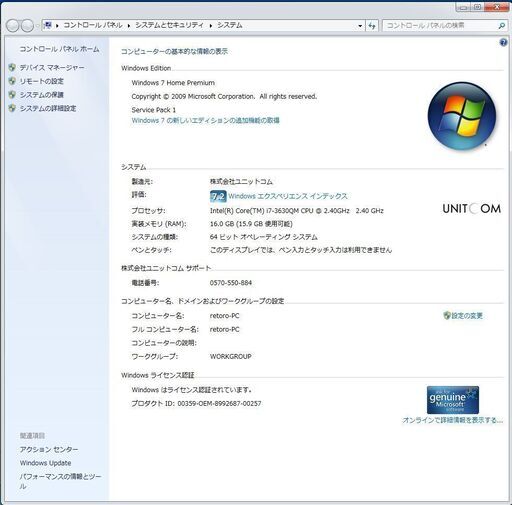Open アクション センター link
Image resolution: width=512 pixels, height=505 pixels.
[49, 449]
